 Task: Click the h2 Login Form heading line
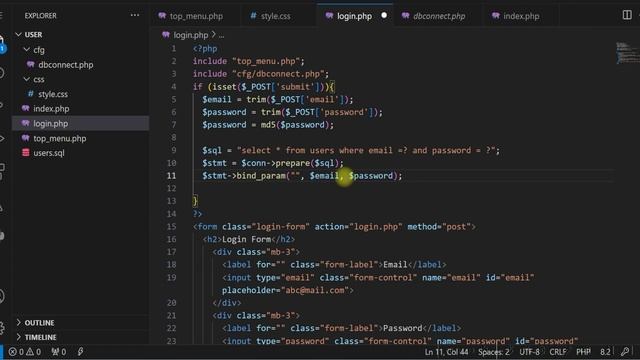249,239
